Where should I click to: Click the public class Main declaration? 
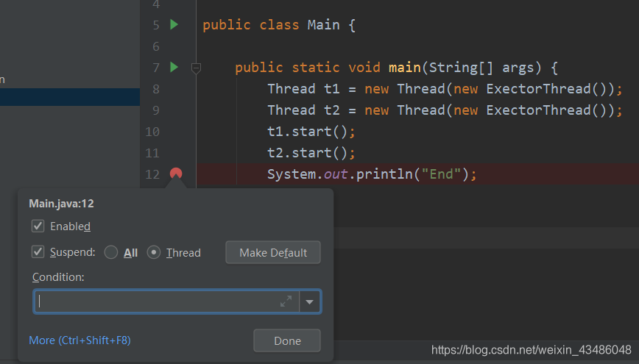[279, 25]
